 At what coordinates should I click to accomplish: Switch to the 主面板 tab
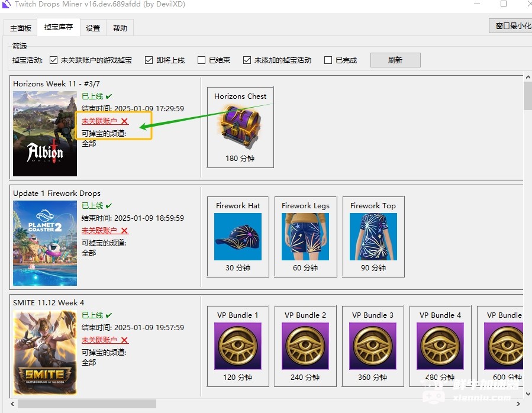point(21,28)
